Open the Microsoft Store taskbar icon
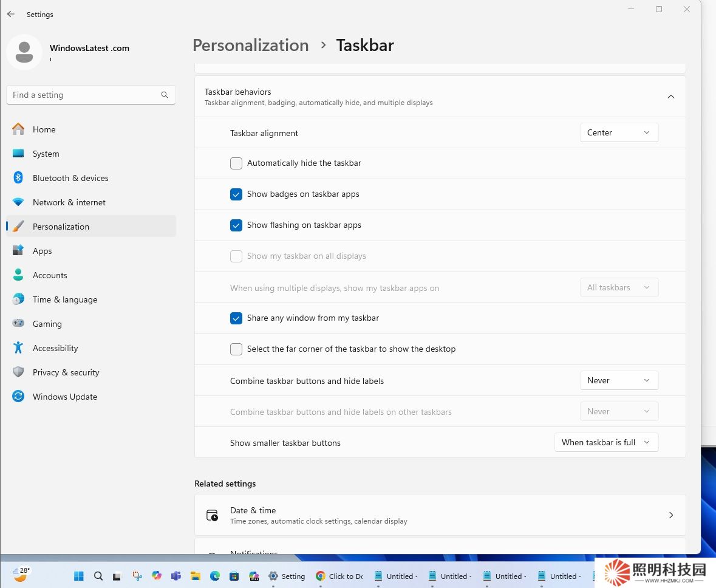Image resolution: width=716 pixels, height=588 pixels. coord(234,576)
